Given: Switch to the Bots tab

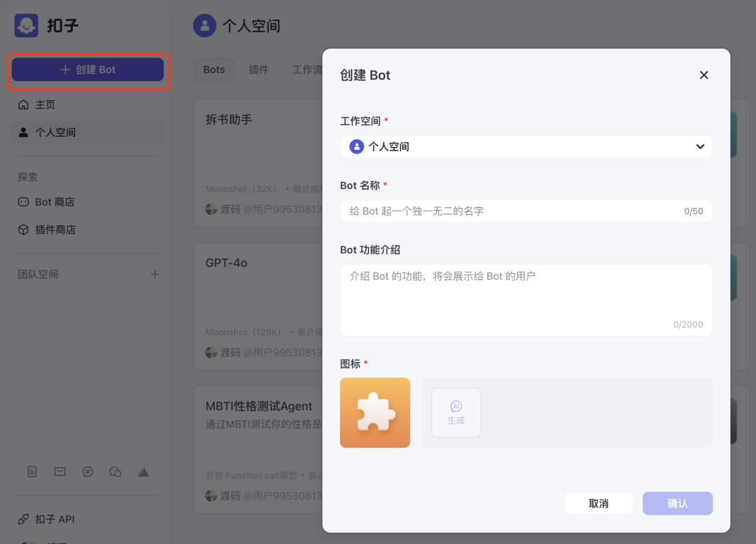Looking at the screenshot, I should coord(213,69).
